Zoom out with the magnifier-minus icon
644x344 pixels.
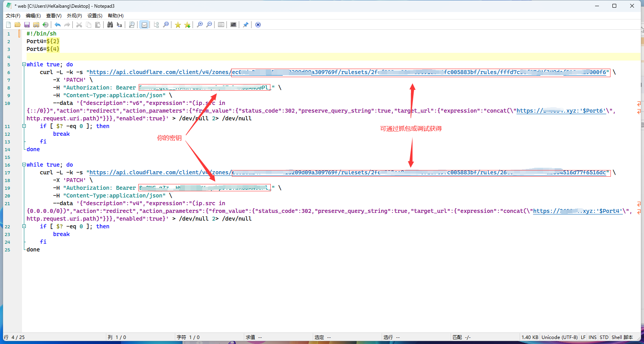click(x=209, y=25)
